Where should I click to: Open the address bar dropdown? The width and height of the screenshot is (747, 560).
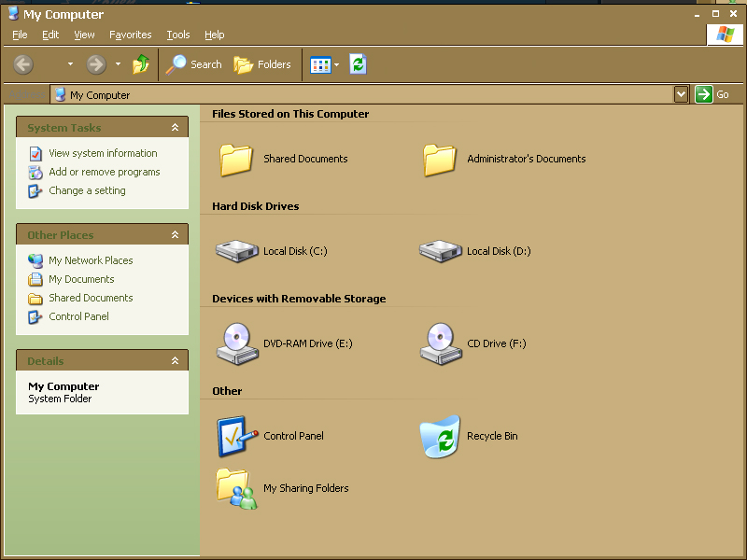(683, 93)
